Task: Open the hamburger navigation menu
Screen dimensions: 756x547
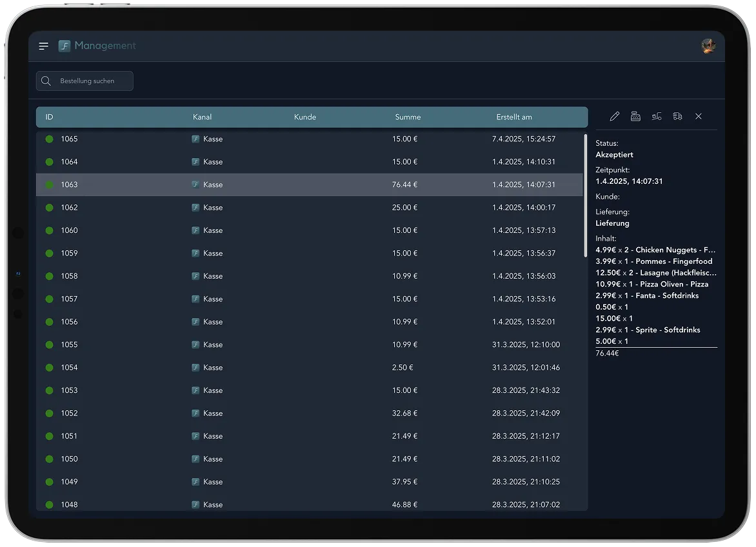Action: pyautogui.click(x=44, y=46)
